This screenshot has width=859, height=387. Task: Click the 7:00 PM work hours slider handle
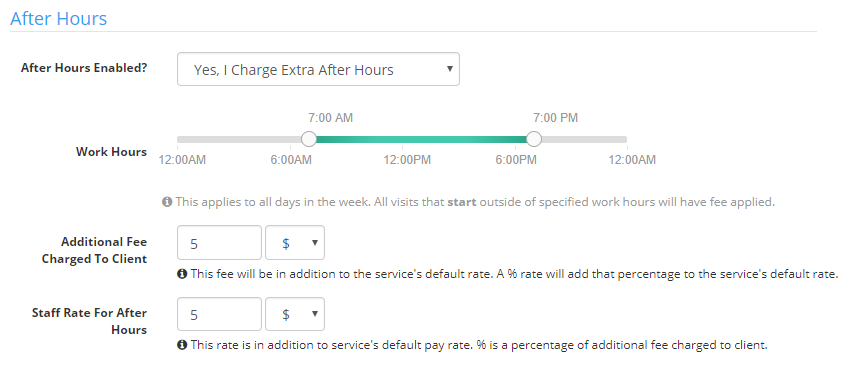pyautogui.click(x=534, y=139)
